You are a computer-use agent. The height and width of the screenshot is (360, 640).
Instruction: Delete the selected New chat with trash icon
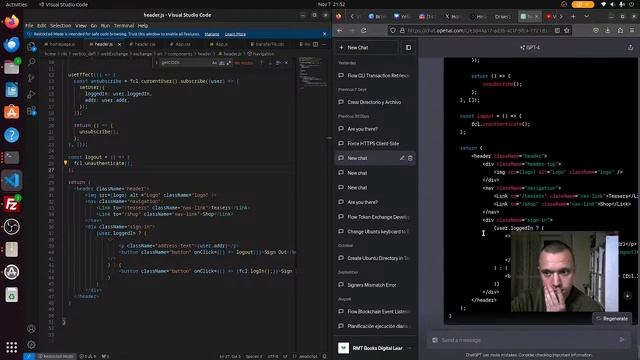[x=410, y=158]
